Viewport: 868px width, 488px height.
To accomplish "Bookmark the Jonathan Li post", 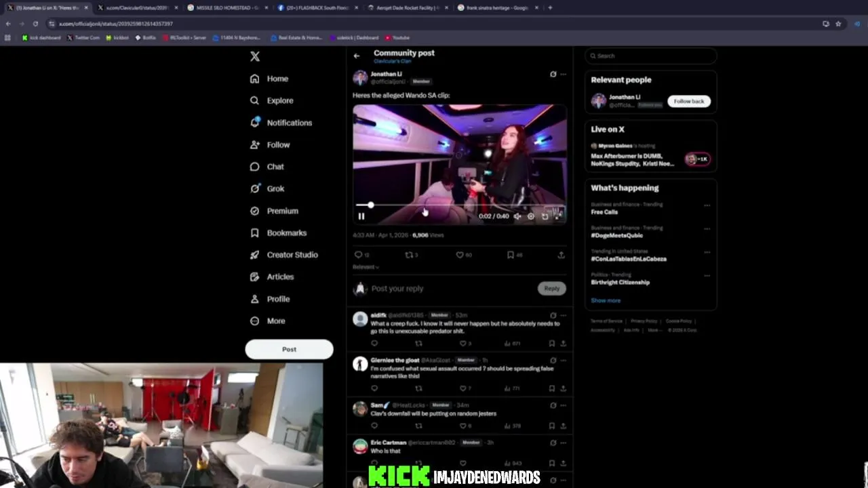I will click(x=511, y=255).
